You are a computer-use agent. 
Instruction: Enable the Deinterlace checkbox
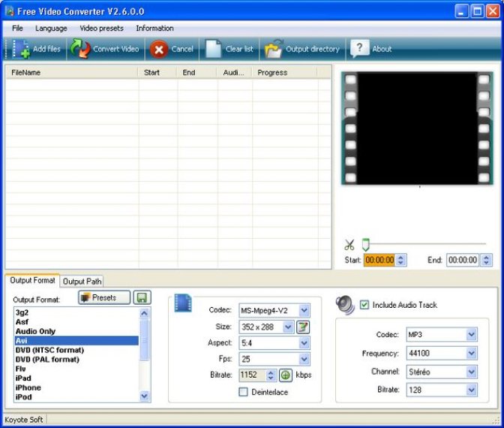click(243, 392)
